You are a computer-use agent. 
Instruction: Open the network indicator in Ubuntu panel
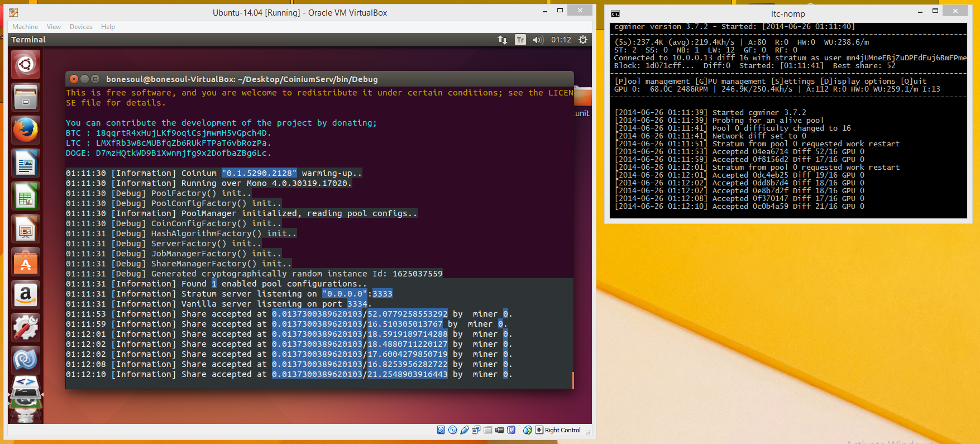503,40
